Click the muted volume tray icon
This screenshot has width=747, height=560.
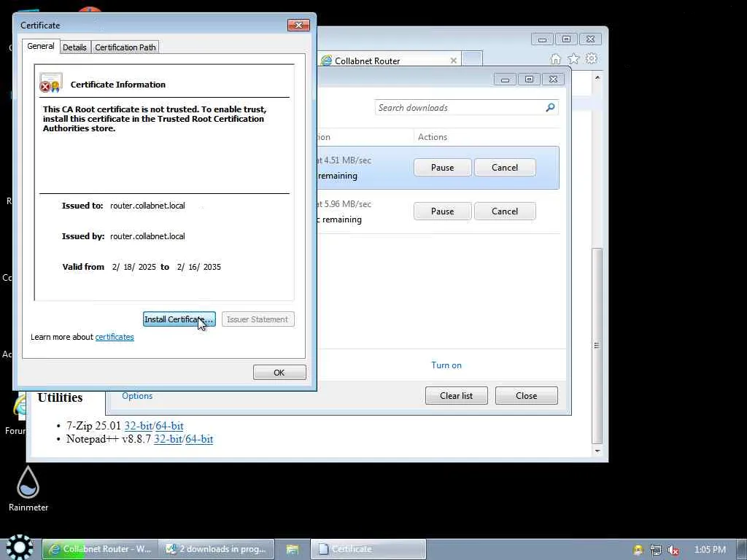click(673, 550)
